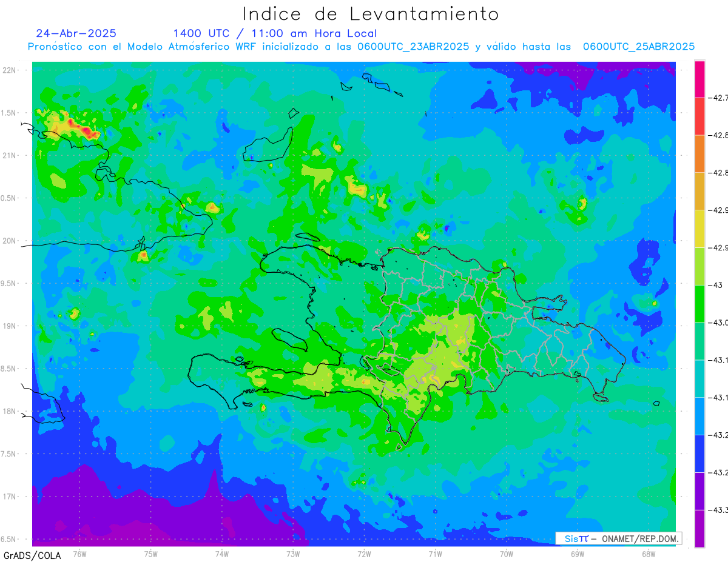
Task: Click the '17N' latitude label
Action: 10,497
